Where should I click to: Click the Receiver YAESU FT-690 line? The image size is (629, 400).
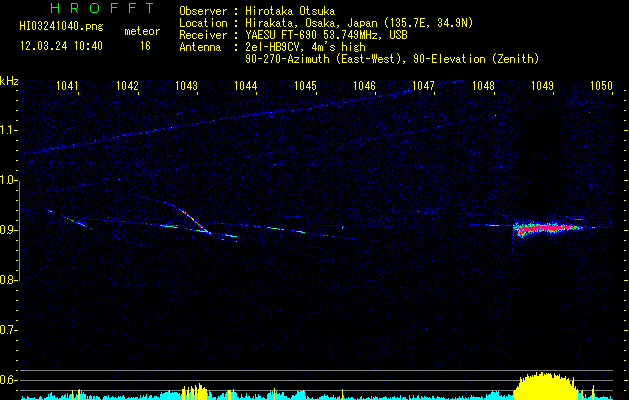click(293, 35)
